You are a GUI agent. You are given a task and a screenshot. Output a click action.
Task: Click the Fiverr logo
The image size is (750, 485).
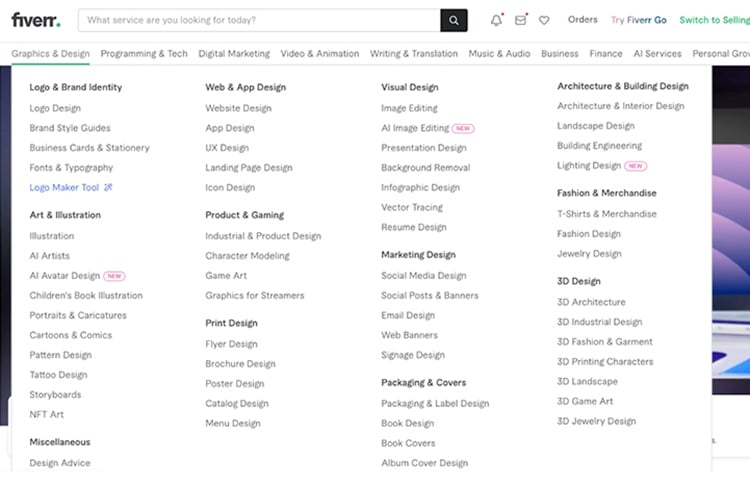36,20
